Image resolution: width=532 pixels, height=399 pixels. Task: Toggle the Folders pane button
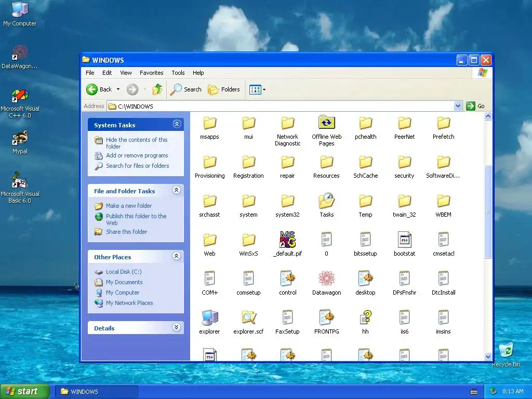pyautogui.click(x=224, y=89)
